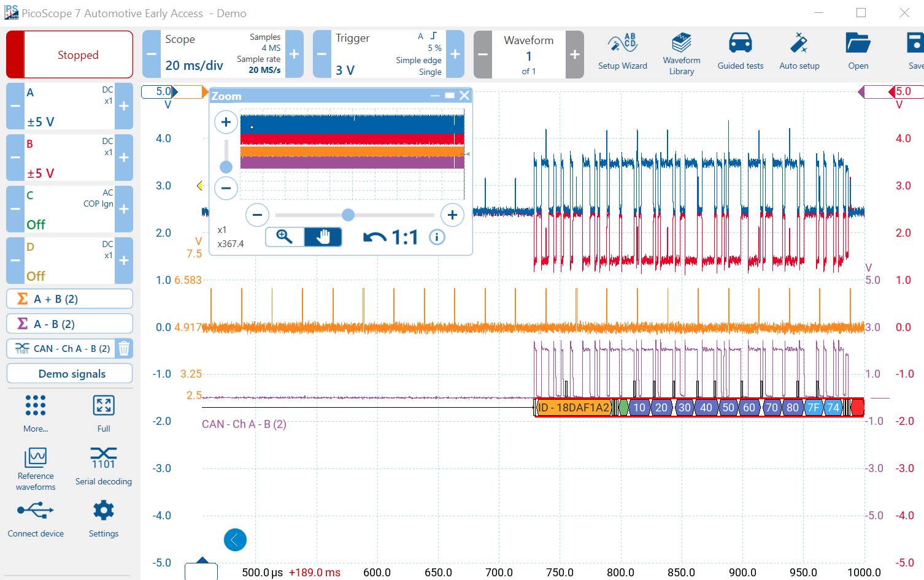Launch the Setup Wizard
This screenshot has height=580, width=924.
pyautogui.click(x=622, y=52)
